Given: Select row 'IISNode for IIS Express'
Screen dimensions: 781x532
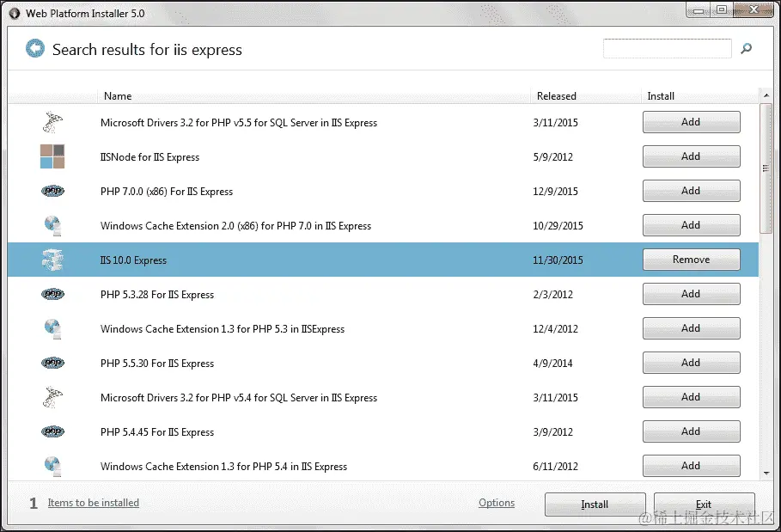Looking at the screenshot, I should point(383,156).
